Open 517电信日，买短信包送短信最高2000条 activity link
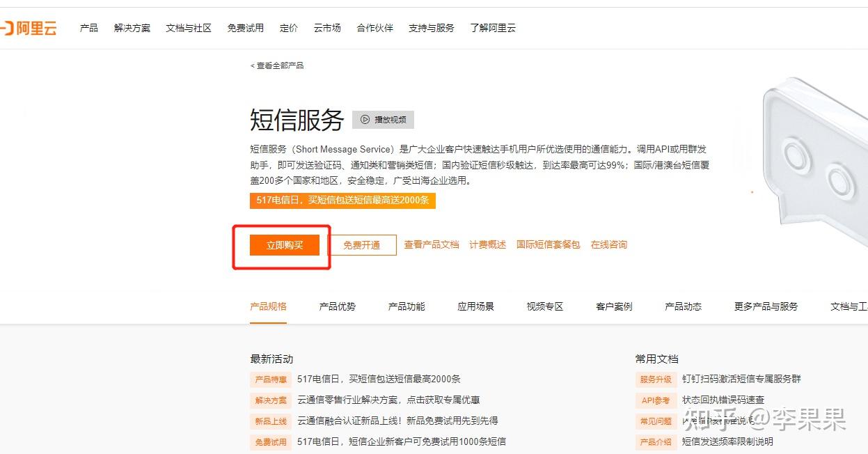This screenshot has width=868, height=454. coord(379,379)
